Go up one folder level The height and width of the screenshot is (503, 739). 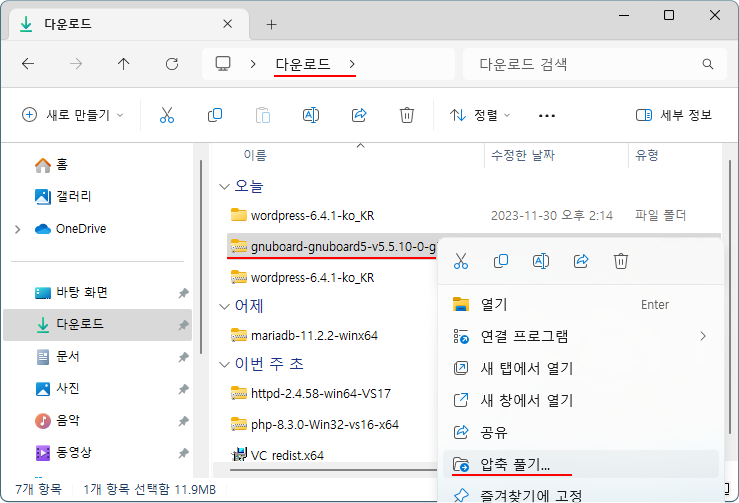point(123,64)
